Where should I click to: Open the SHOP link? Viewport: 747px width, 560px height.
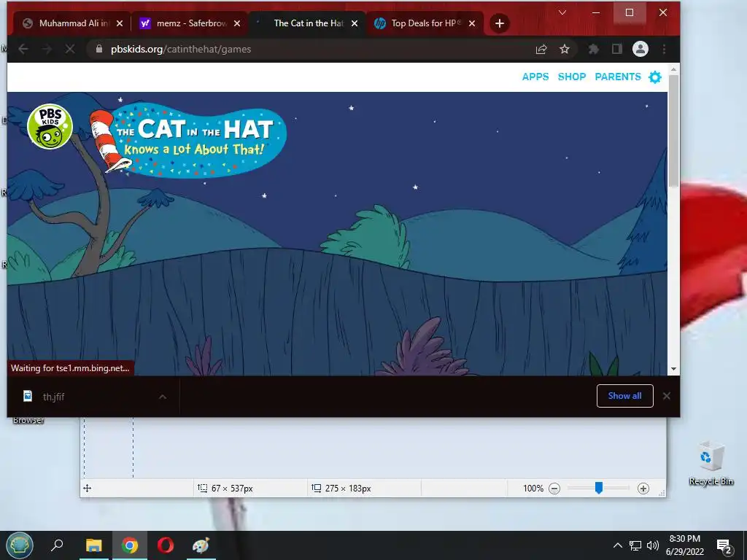[572, 77]
